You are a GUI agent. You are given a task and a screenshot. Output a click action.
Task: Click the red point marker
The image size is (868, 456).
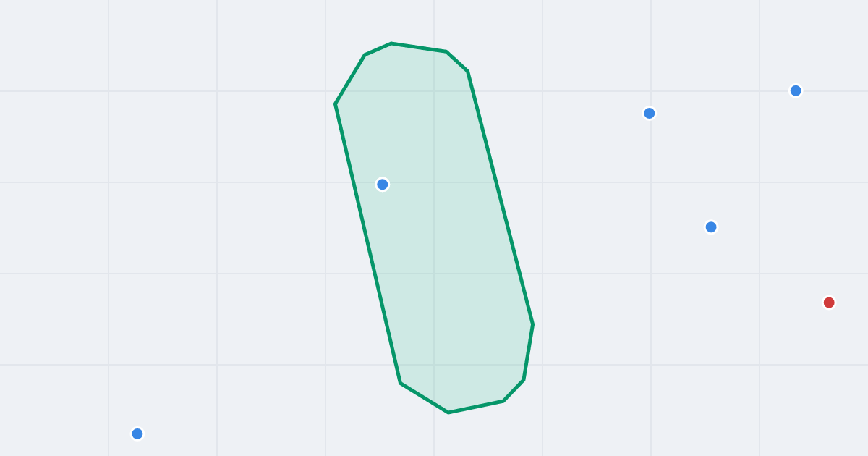click(x=829, y=303)
